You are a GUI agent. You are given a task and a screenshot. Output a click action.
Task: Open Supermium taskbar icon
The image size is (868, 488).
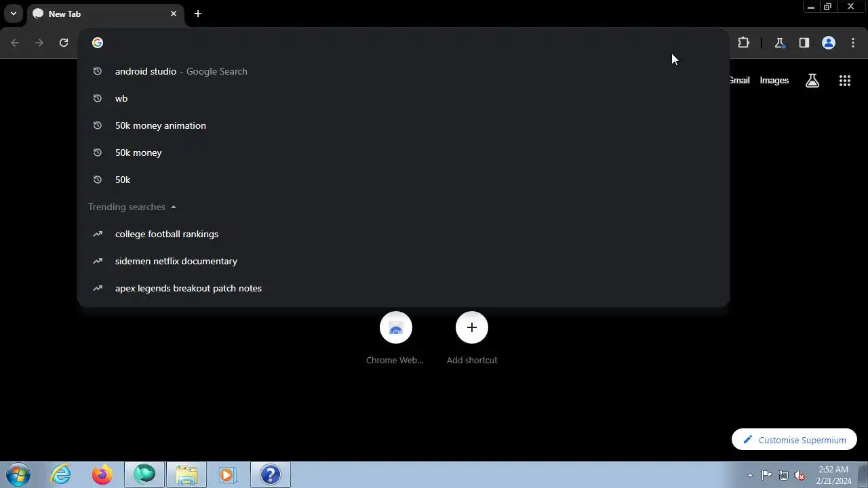tap(144, 474)
